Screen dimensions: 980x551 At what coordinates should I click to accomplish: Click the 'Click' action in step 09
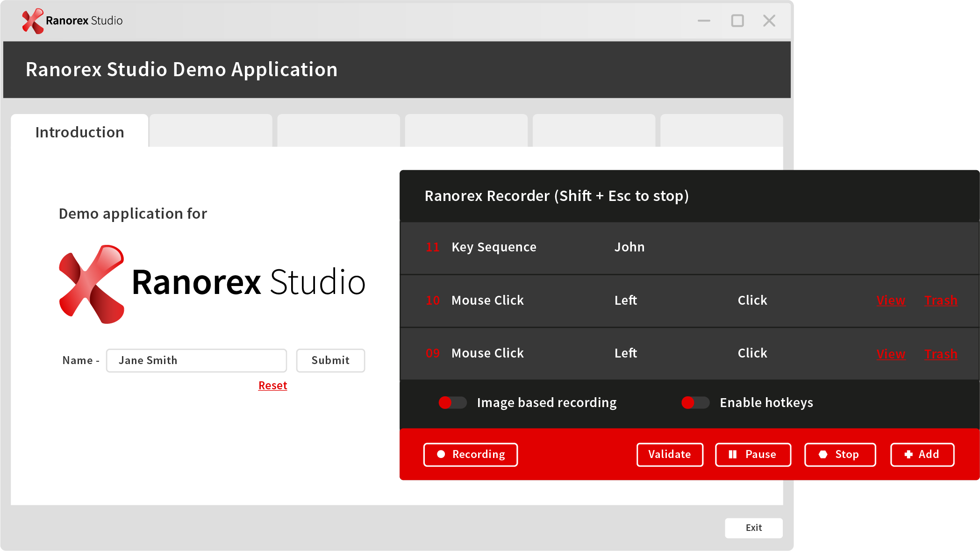752,353
